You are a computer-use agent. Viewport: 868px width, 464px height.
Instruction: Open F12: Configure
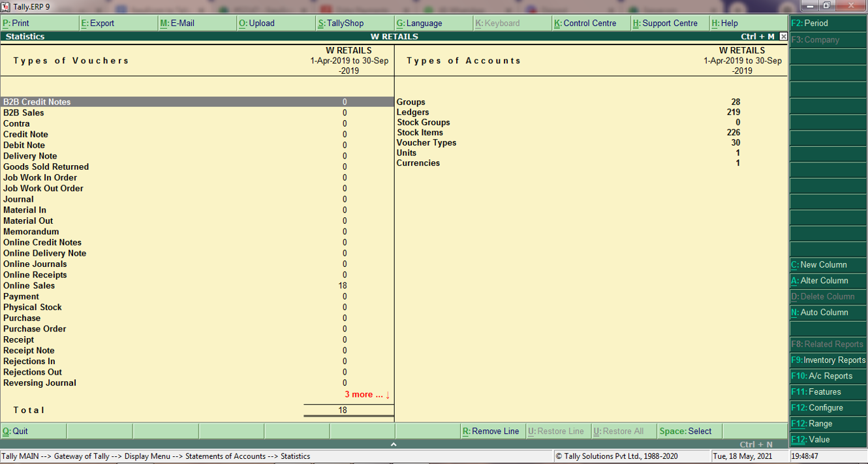click(x=828, y=407)
